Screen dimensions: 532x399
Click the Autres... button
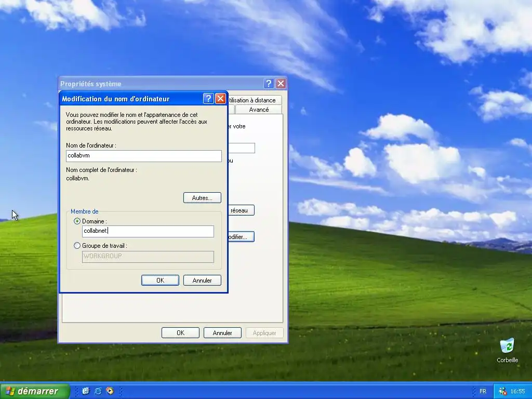coord(202,198)
